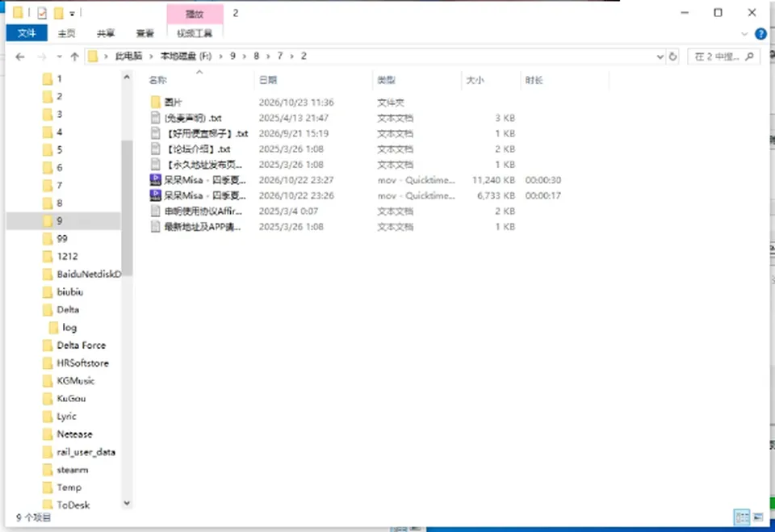The height and width of the screenshot is (532, 775).
Task: Switch to details view icon in status bar
Action: [x=742, y=517]
